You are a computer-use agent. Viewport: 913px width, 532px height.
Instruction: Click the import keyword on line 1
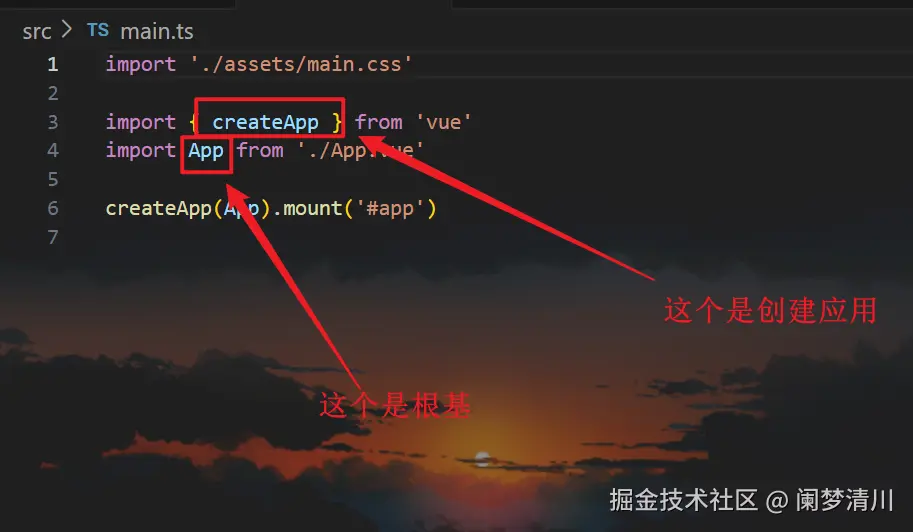[141, 65]
